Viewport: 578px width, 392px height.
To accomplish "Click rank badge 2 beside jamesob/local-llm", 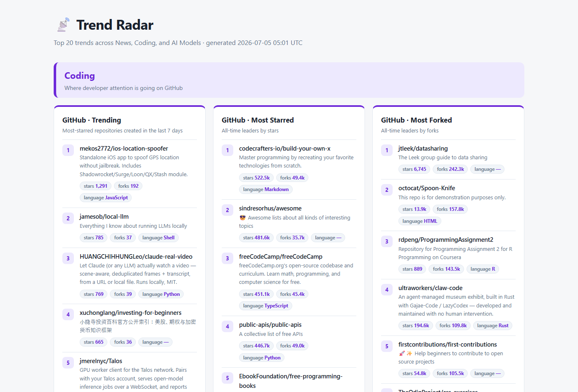I will (68, 218).
